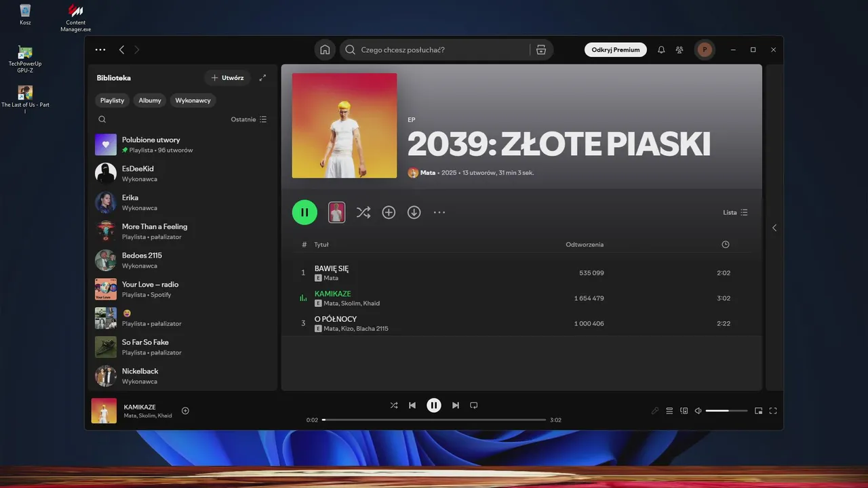
Task: Mute the volume speaker icon
Action: [x=698, y=411]
